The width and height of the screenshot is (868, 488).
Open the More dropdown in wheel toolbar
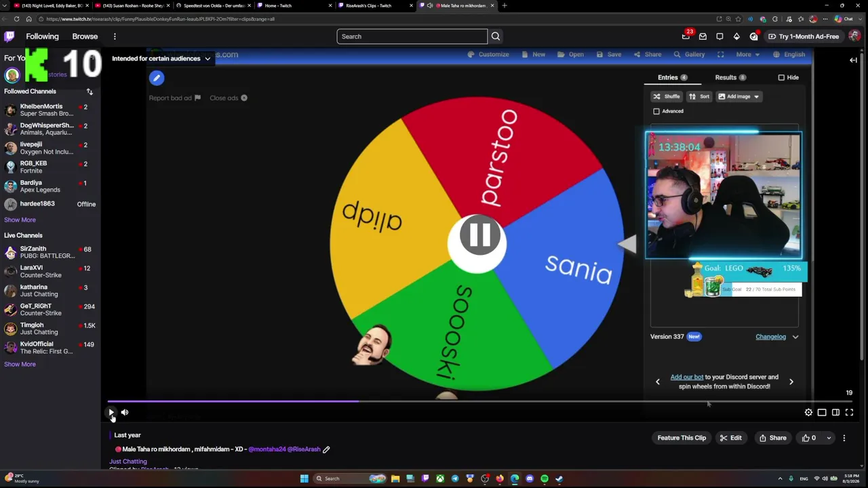click(749, 54)
